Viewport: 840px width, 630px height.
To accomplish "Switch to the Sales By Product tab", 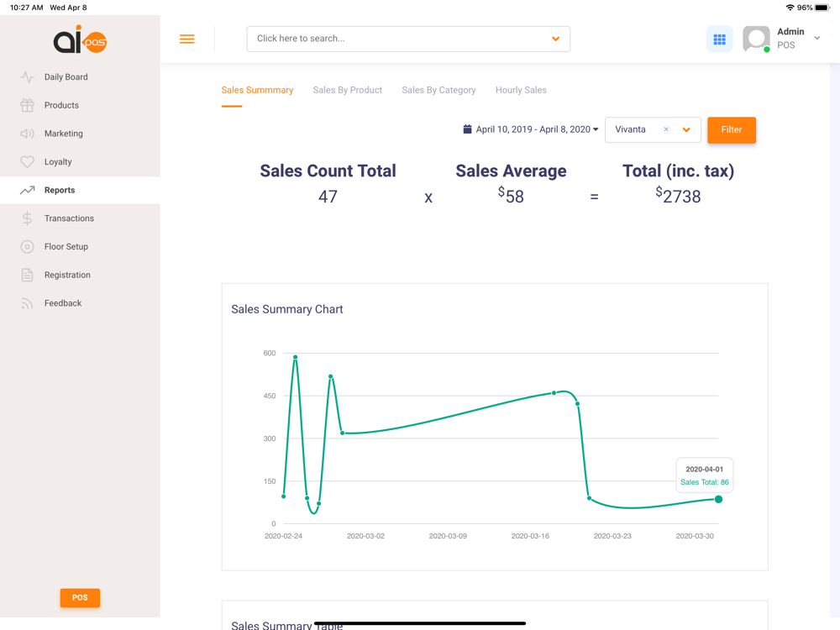I will pos(347,90).
